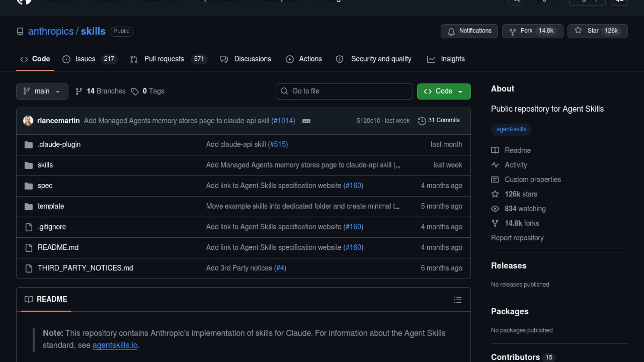Open the agentskills.io link
644x362 pixels.
(x=115, y=345)
